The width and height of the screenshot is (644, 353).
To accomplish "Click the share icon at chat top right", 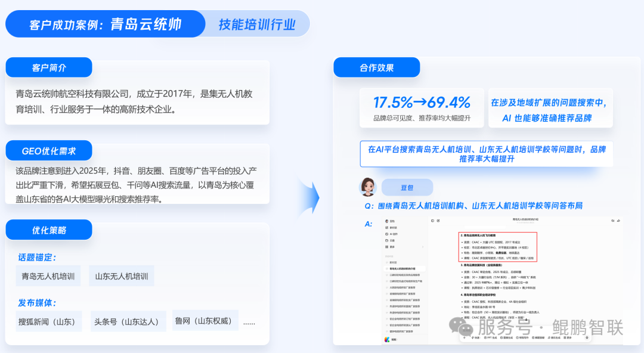I will click(618, 221).
